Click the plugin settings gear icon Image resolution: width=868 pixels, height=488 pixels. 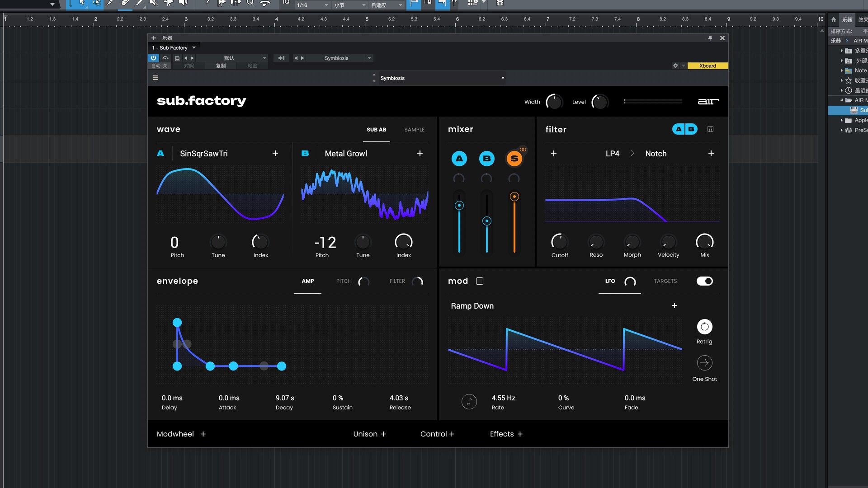675,66
